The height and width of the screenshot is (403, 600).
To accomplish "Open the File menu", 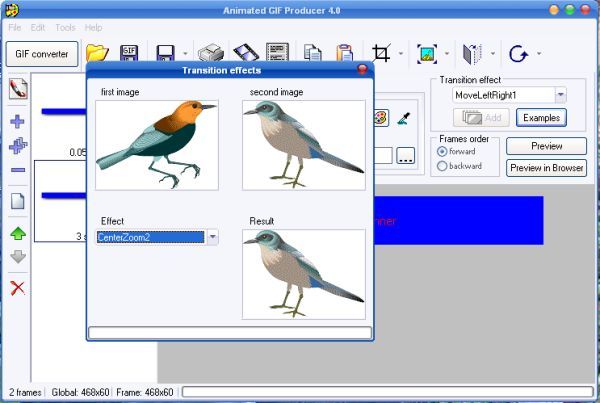I will tap(15, 28).
